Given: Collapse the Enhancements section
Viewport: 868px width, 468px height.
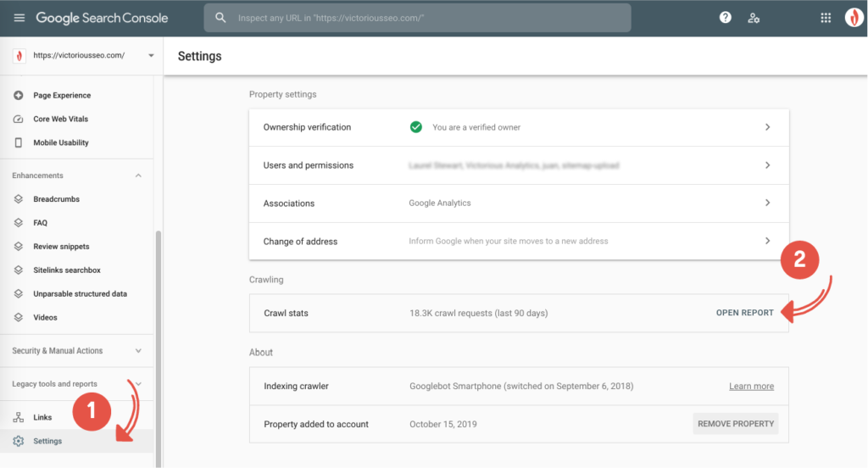Looking at the screenshot, I should (x=139, y=175).
